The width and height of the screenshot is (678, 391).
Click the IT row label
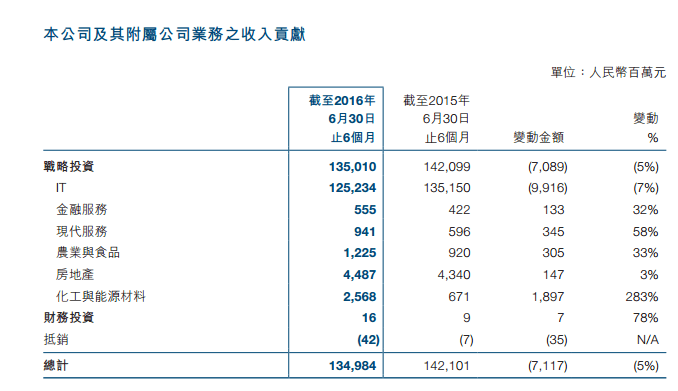pyautogui.click(x=61, y=188)
